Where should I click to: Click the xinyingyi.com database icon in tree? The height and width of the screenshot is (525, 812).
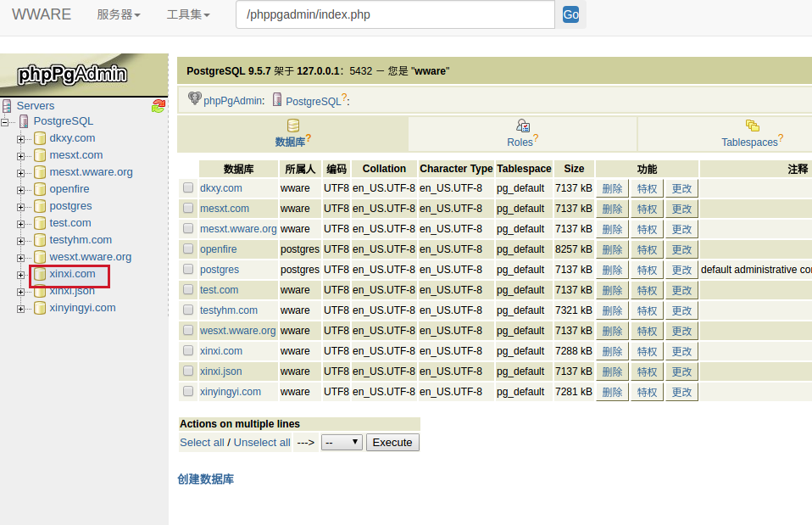pyautogui.click(x=40, y=308)
